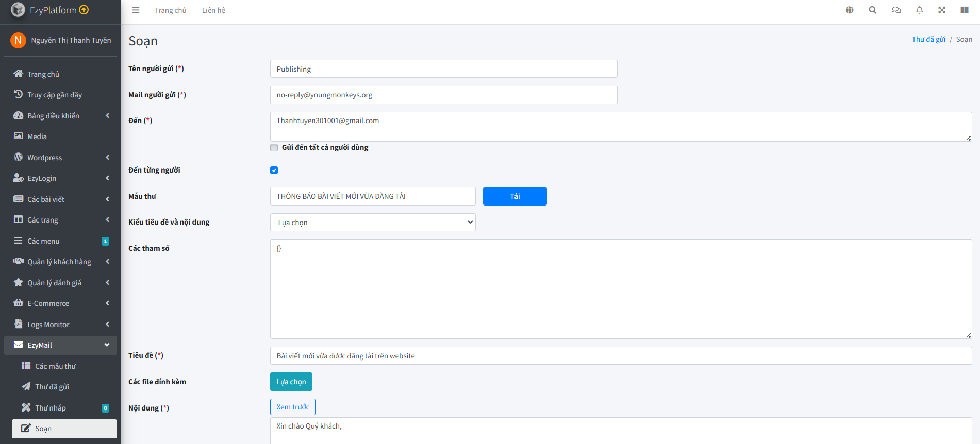Click the Các bài viết newspaper icon
The image size is (980, 444).
[18, 199]
